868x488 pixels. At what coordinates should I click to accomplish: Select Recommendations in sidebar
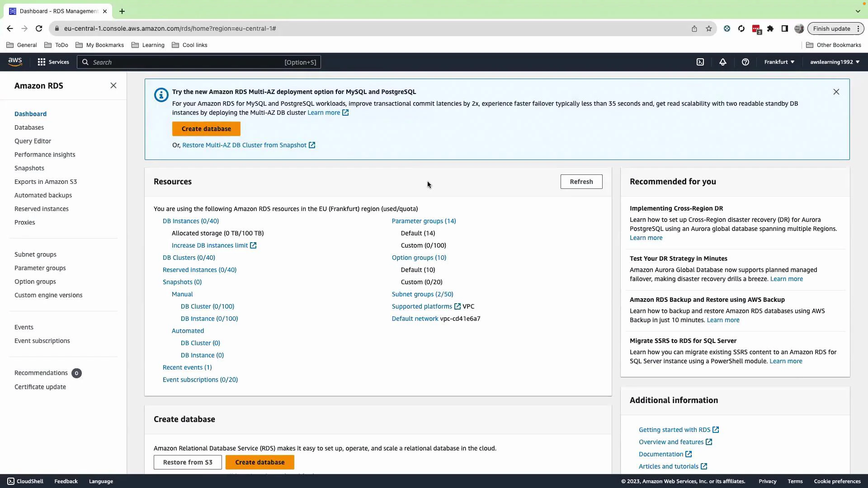click(x=41, y=373)
